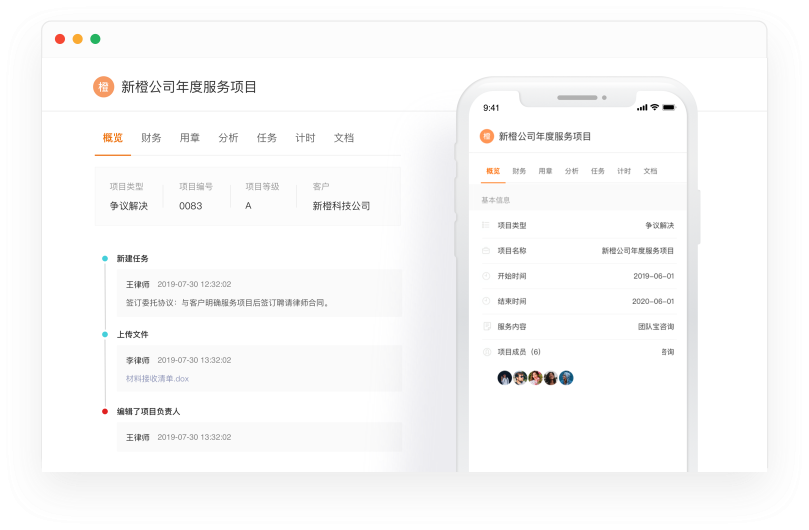Viewport: 809px width, 530px height.
Task: Click the icon beside 项目成员 (6)
Action: click(486, 352)
